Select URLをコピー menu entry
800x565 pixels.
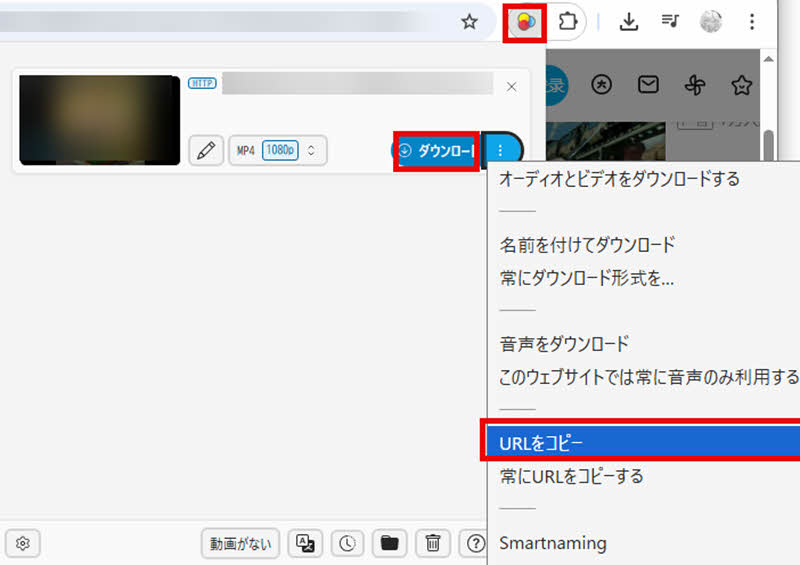[x=644, y=443]
